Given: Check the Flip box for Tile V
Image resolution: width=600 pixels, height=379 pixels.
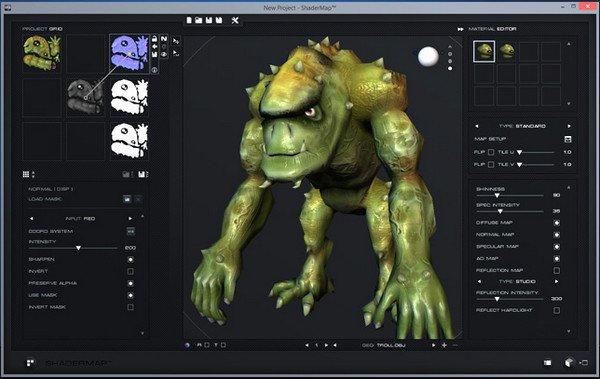Looking at the screenshot, I should (491, 164).
